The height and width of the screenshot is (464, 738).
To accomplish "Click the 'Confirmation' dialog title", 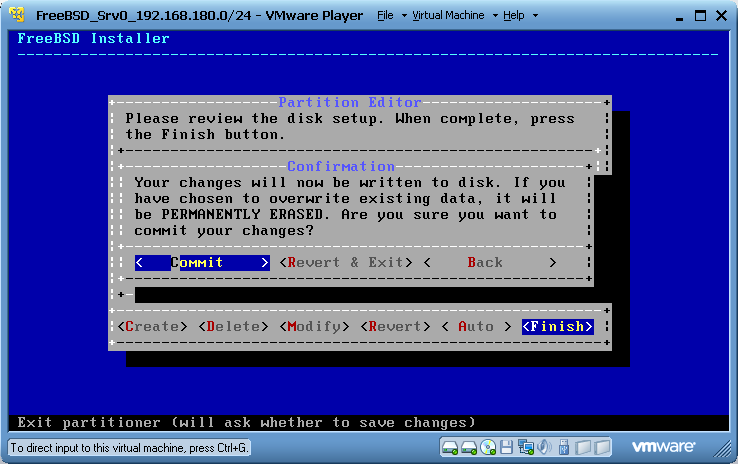I will click(x=341, y=166).
